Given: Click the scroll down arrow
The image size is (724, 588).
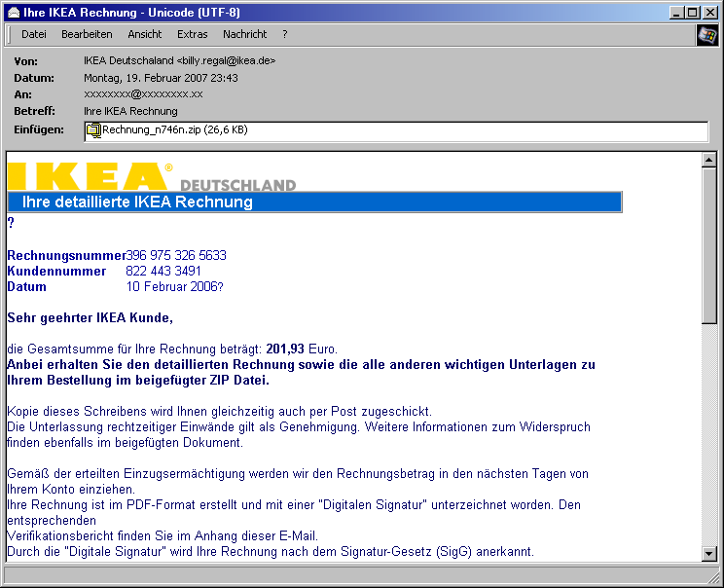Looking at the screenshot, I should point(708,553).
